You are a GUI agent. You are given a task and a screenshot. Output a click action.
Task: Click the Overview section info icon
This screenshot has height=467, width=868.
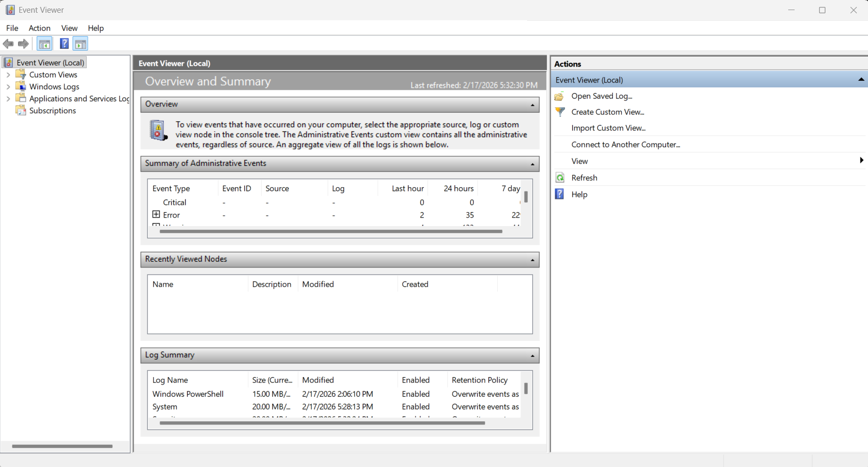(x=158, y=130)
